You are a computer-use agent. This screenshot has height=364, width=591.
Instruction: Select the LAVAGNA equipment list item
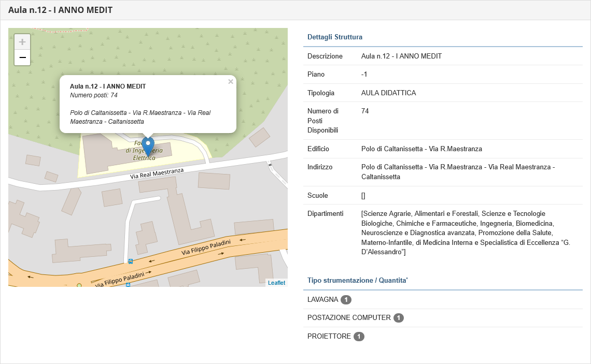[322, 300]
